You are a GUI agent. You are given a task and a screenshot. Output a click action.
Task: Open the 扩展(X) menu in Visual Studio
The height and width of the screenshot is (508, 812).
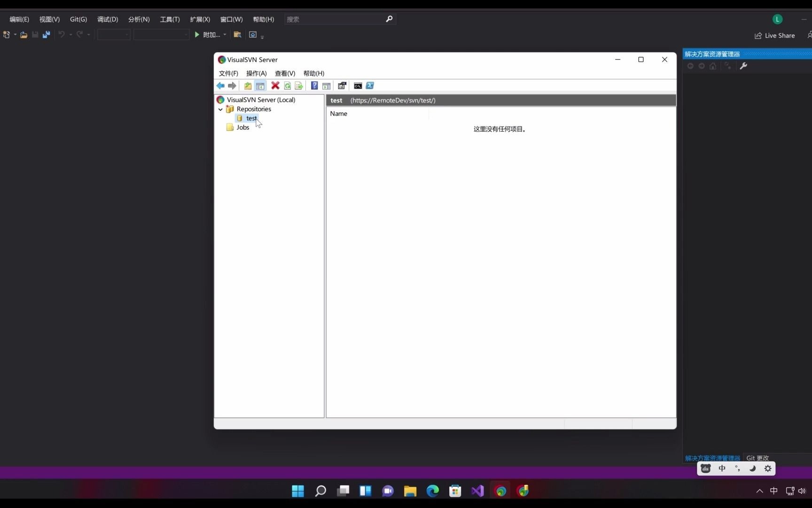point(200,19)
